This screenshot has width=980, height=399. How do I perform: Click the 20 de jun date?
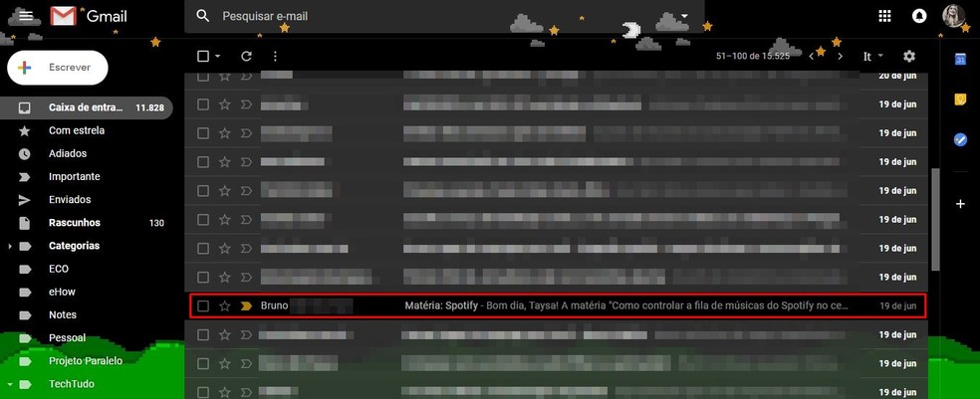pyautogui.click(x=897, y=77)
